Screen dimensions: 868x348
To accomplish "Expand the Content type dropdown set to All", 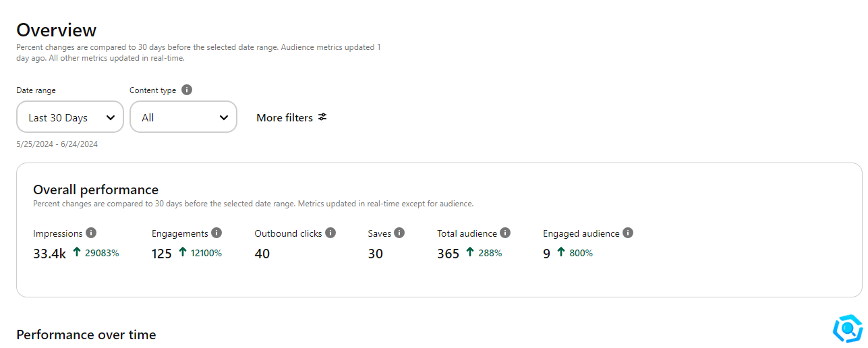I will point(183,117).
